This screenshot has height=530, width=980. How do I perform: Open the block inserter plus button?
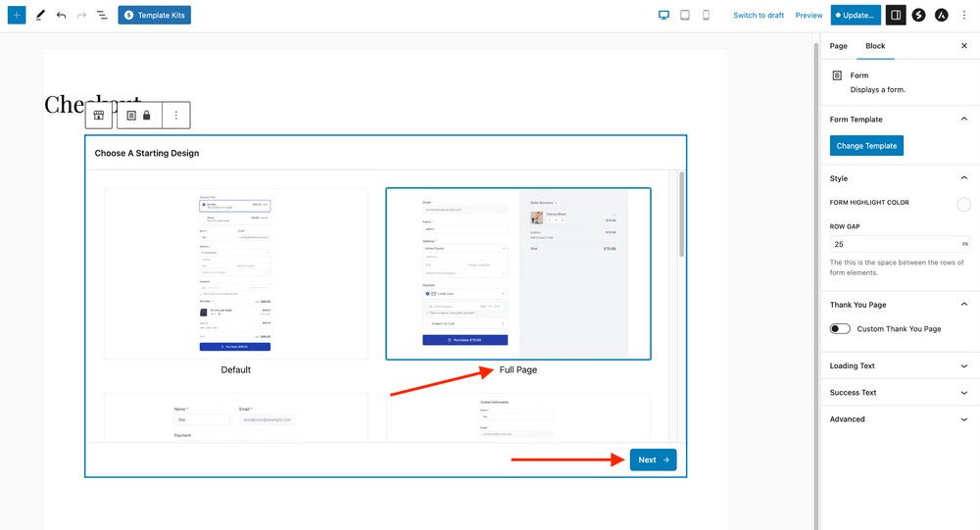click(17, 15)
